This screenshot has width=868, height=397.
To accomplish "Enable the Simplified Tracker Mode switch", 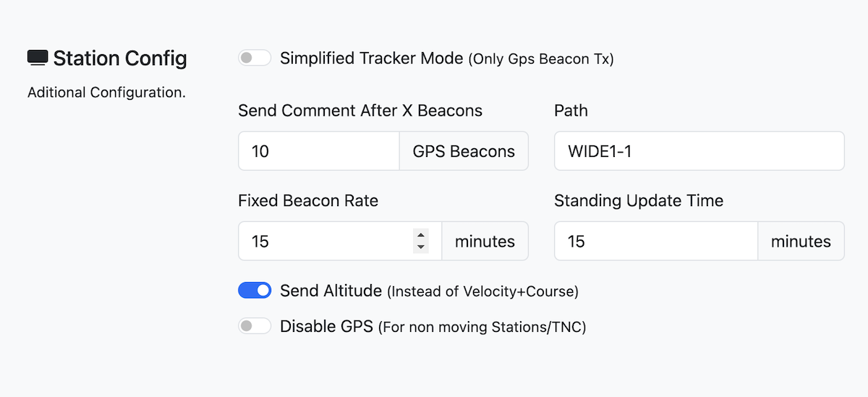I will tap(255, 58).
